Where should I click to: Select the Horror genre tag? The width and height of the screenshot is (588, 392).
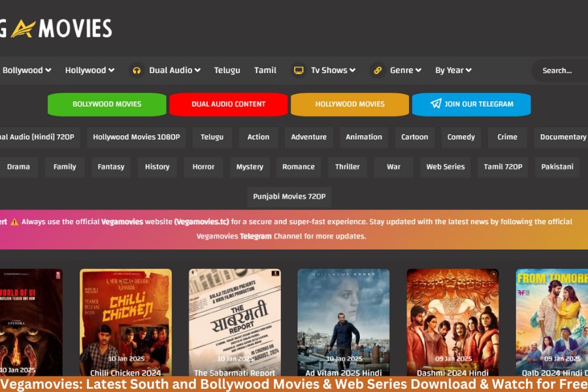tap(204, 167)
